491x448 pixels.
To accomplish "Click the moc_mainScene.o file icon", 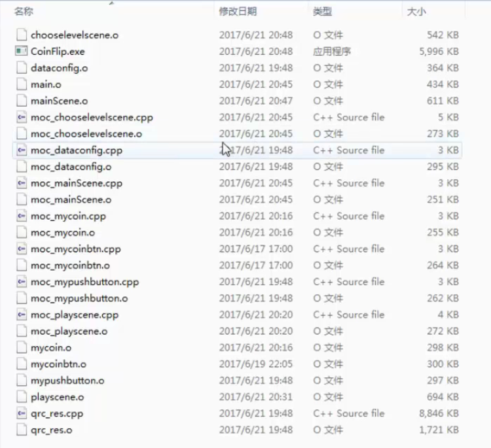I will pyautogui.click(x=22, y=199).
